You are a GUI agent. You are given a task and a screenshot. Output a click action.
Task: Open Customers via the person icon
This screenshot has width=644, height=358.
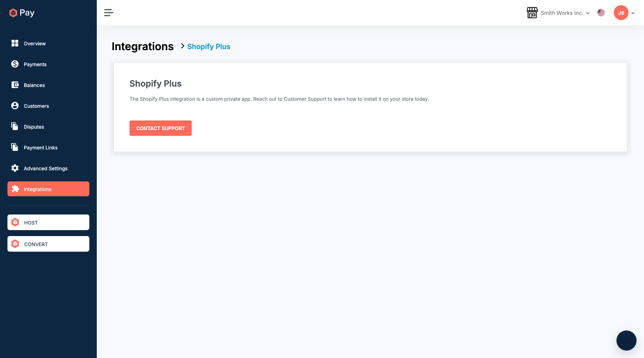15,106
